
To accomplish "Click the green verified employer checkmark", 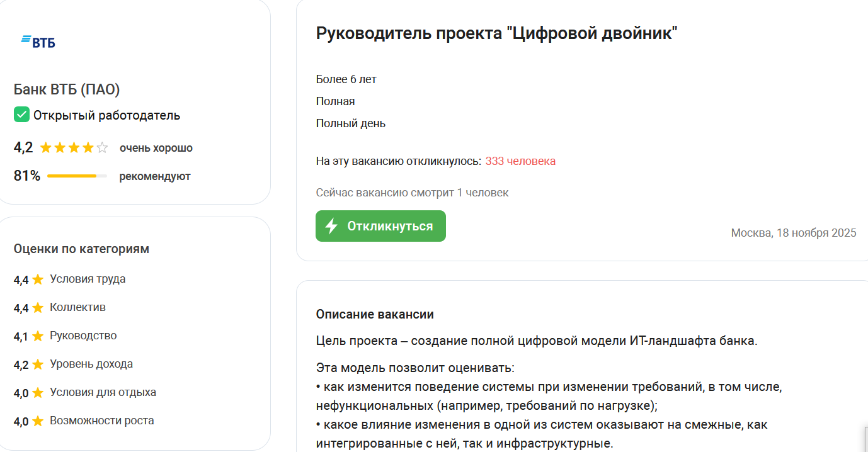I will coord(21,115).
